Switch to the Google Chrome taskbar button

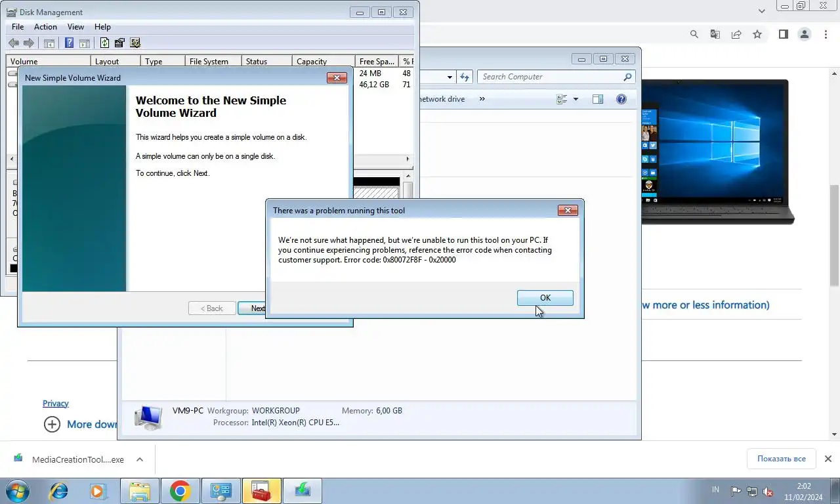point(180,491)
